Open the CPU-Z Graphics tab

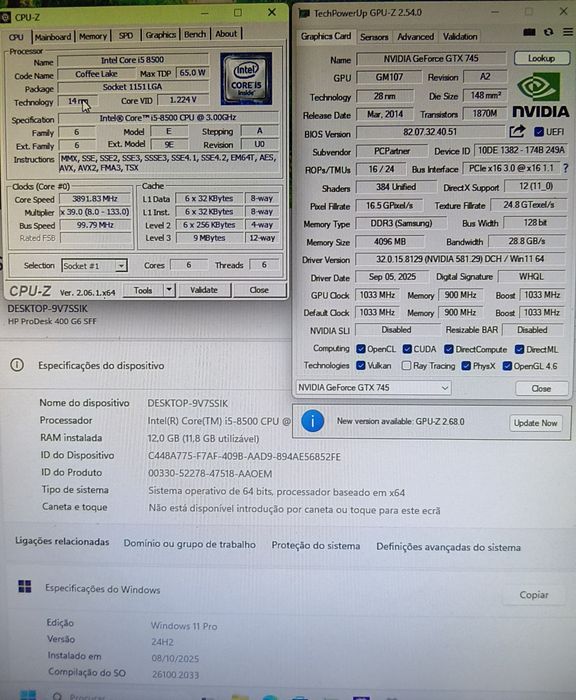coord(160,35)
